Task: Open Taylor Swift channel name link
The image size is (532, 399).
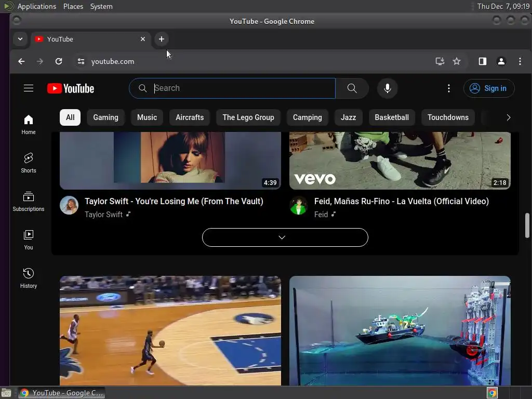Action: [x=103, y=215]
